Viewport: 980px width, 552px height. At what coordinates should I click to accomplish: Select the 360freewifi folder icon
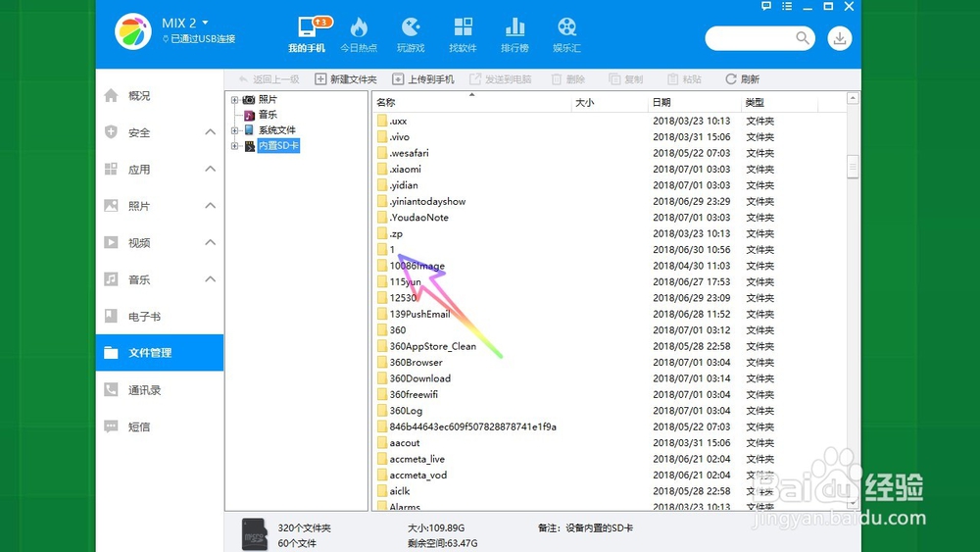pyautogui.click(x=382, y=394)
